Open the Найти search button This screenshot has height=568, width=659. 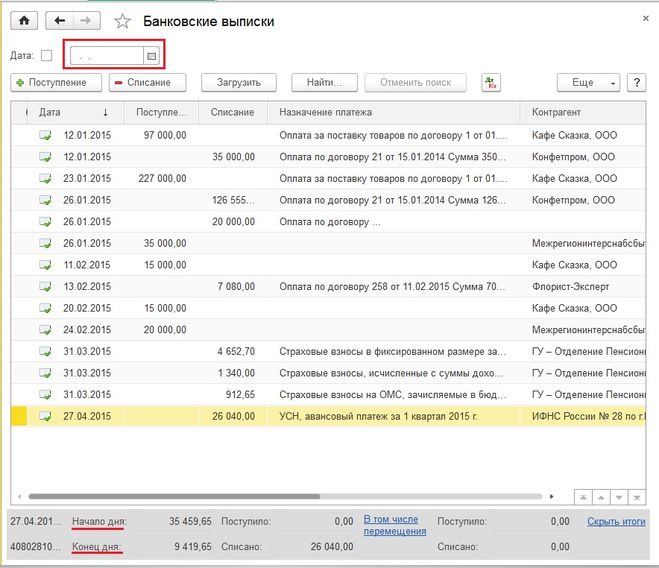click(324, 82)
